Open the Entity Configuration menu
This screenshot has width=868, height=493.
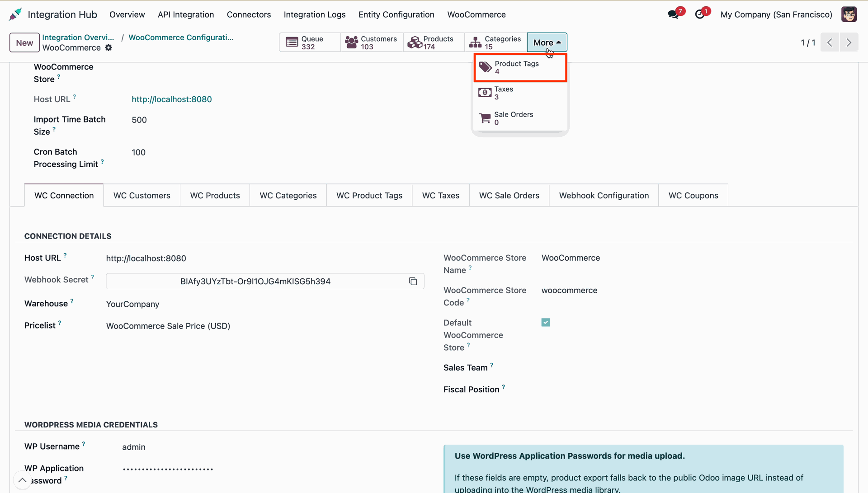pyautogui.click(x=396, y=14)
